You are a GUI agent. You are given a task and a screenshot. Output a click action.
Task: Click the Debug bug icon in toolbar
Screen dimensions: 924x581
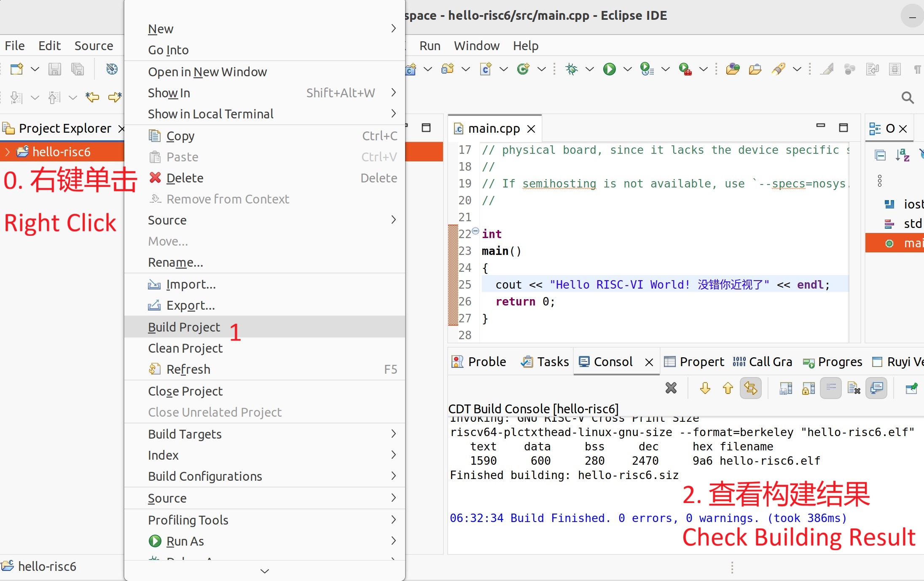point(572,69)
